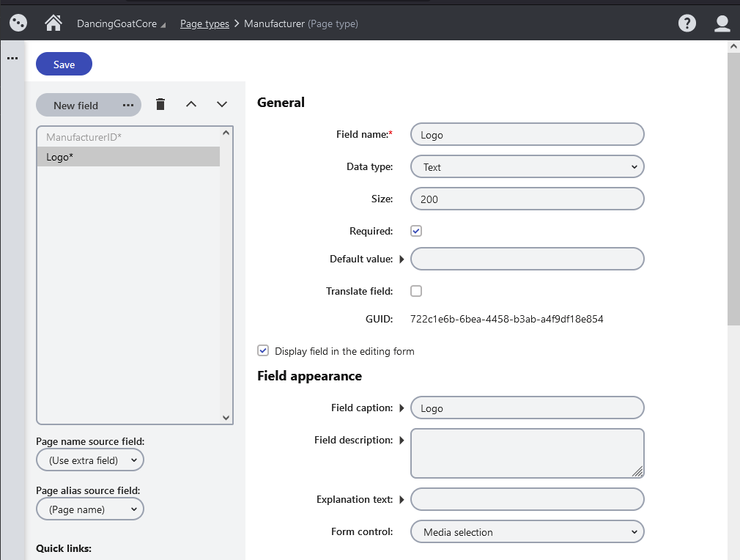Expand Field caption macro arrow
Image resolution: width=740 pixels, height=560 pixels.
tap(402, 408)
